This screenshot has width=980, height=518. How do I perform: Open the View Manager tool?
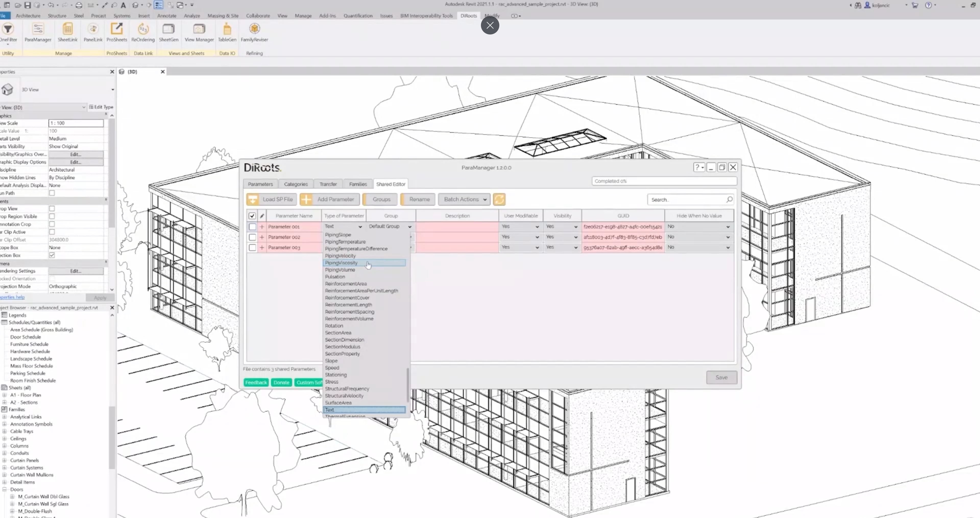(199, 32)
